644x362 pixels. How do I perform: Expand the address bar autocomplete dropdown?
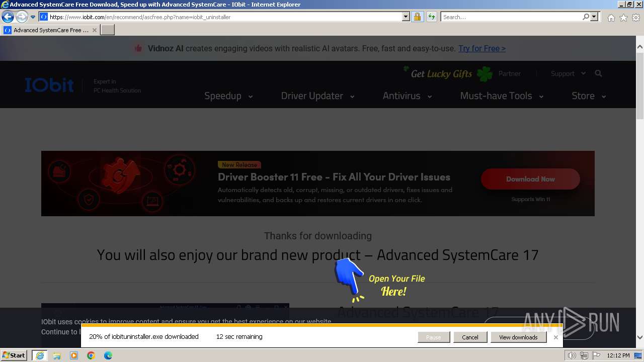[x=406, y=17]
